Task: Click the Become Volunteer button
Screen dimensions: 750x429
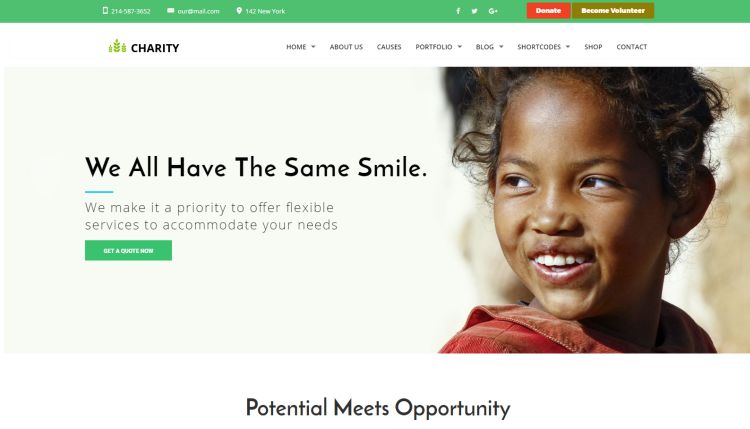Action: [x=613, y=11]
